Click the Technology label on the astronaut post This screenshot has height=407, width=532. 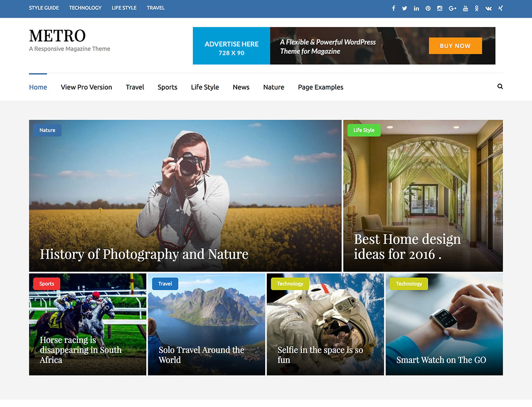point(289,284)
